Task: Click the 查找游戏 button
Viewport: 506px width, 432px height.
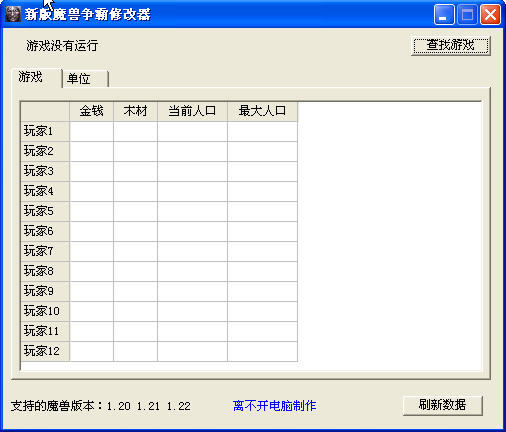Action: click(x=451, y=45)
